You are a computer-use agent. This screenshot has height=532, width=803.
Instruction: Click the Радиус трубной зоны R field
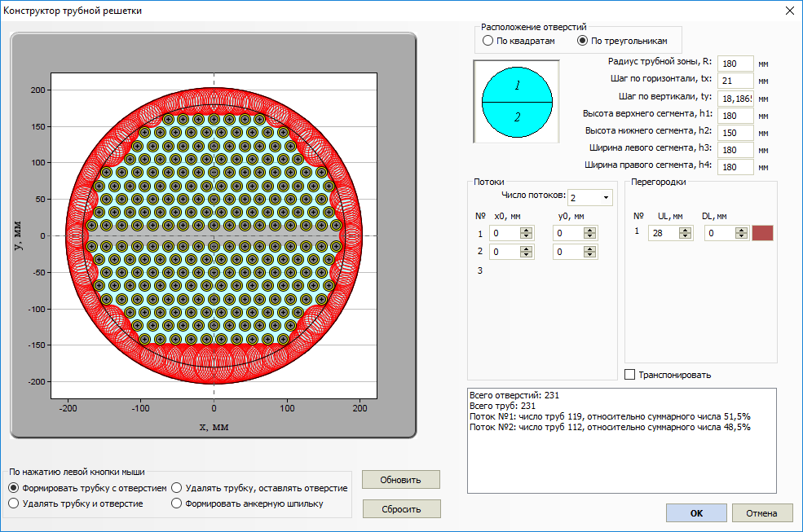coord(735,64)
